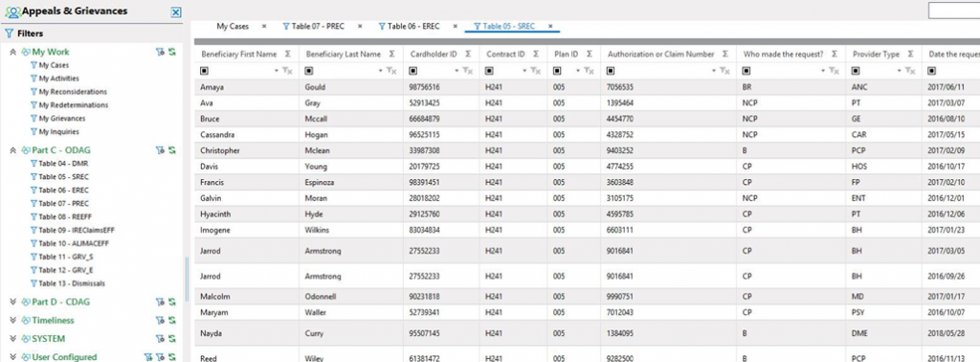Close the Appeals & Grievances panel
This screenshot has width=980, height=362.
[176, 11]
